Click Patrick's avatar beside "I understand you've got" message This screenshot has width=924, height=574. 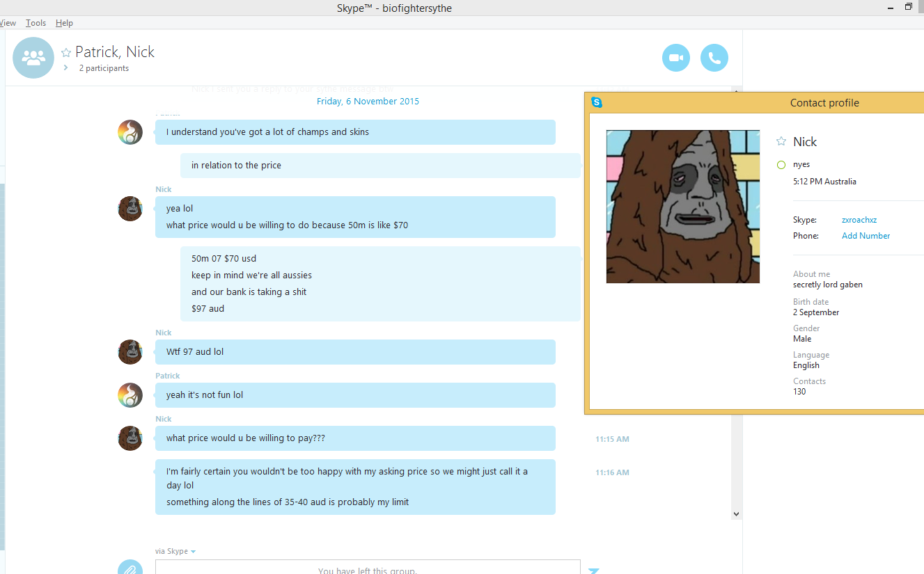130,132
